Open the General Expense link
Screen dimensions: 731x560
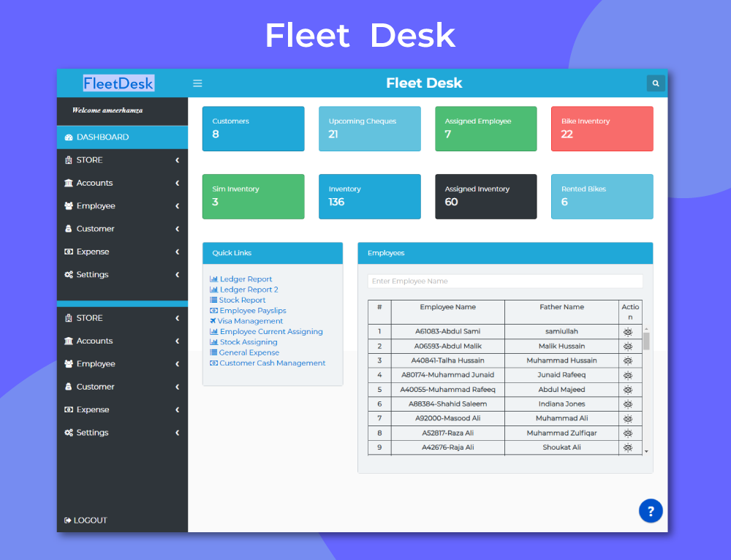tap(249, 352)
